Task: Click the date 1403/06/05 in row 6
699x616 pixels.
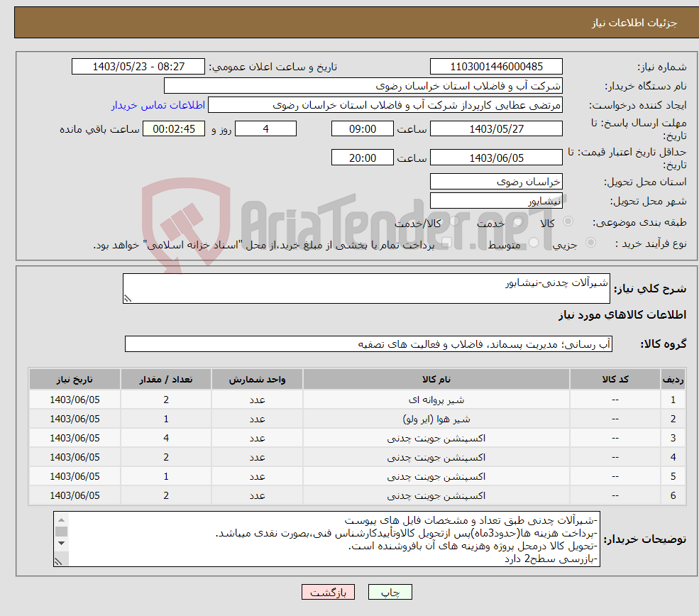Action: [x=75, y=495]
